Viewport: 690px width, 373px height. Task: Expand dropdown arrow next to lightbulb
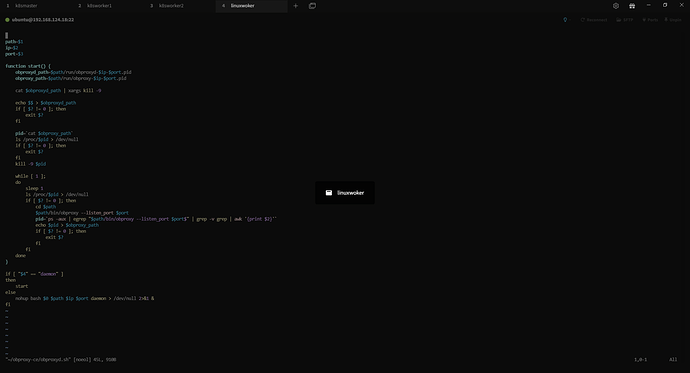570,20
